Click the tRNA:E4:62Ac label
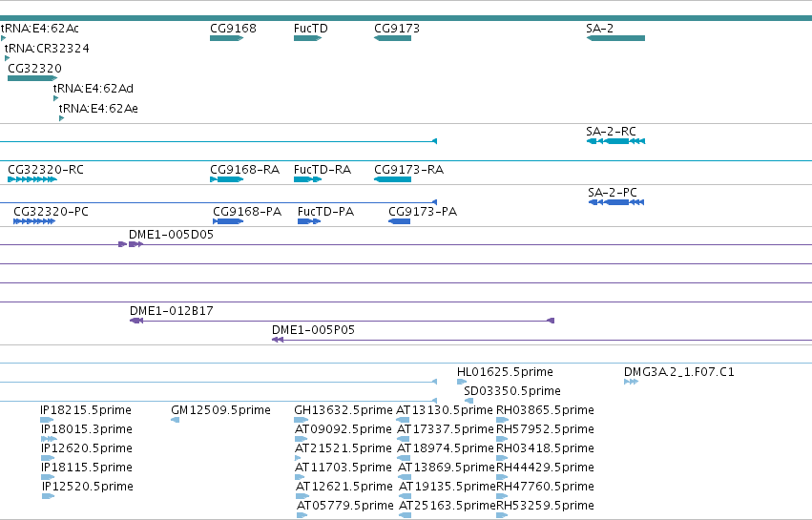The height and width of the screenshot is (520, 812). [40, 29]
